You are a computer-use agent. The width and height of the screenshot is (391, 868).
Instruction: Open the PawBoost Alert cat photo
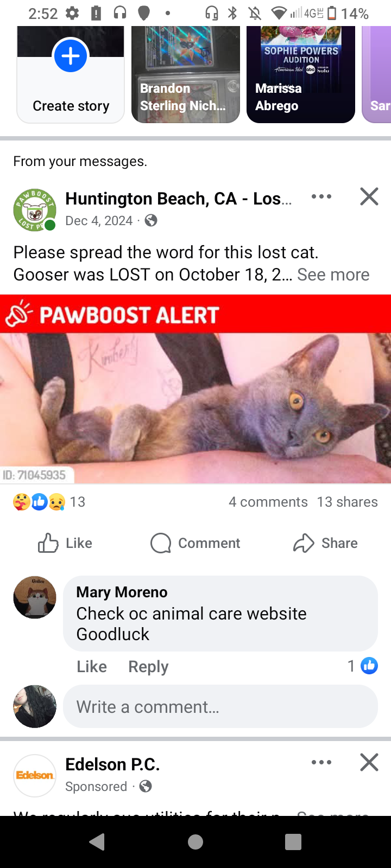[x=195, y=389]
